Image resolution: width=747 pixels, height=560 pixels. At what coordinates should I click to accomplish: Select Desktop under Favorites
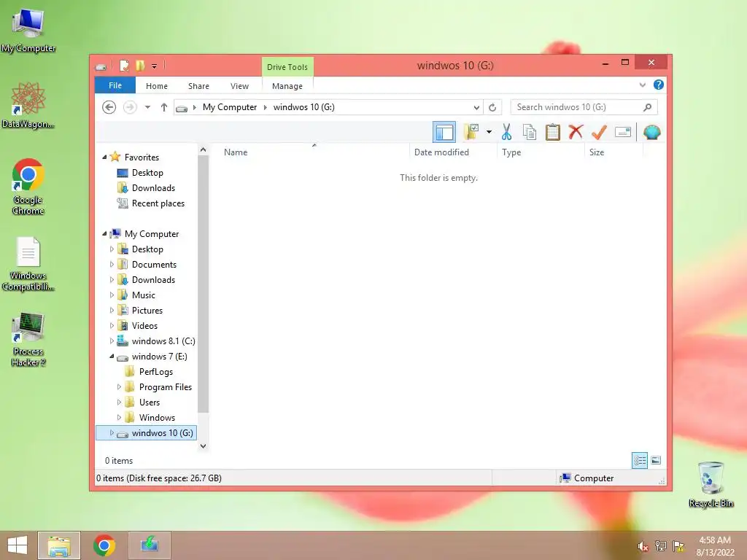pos(147,173)
